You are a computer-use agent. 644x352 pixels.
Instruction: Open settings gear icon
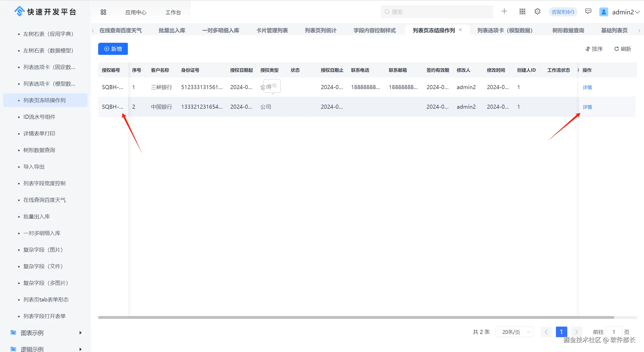537,12
